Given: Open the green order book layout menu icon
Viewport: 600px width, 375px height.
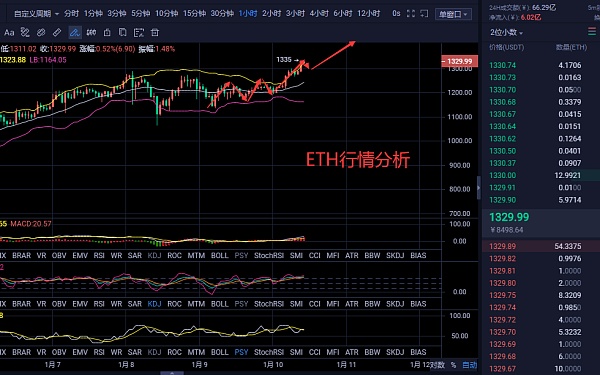Looking at the screenshot, I should click(592, 32).
